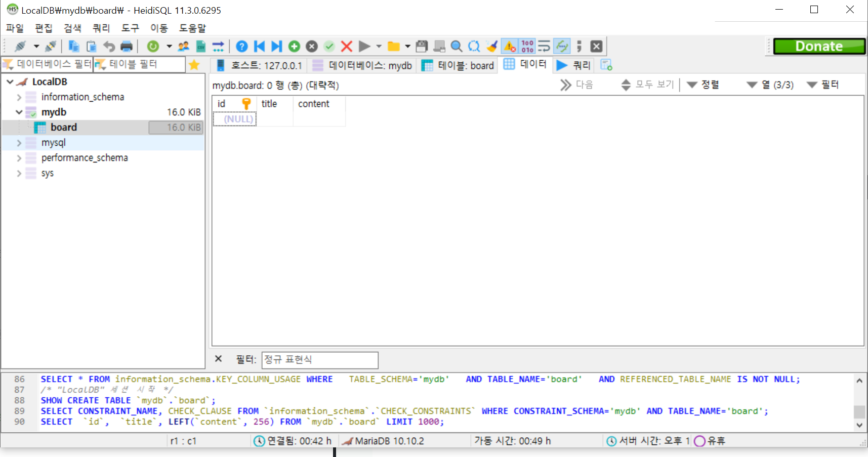Toggle the green highlighted wave icon in toolbar
The height and width of the screenshot is (457, 868).
pos(562,47)
